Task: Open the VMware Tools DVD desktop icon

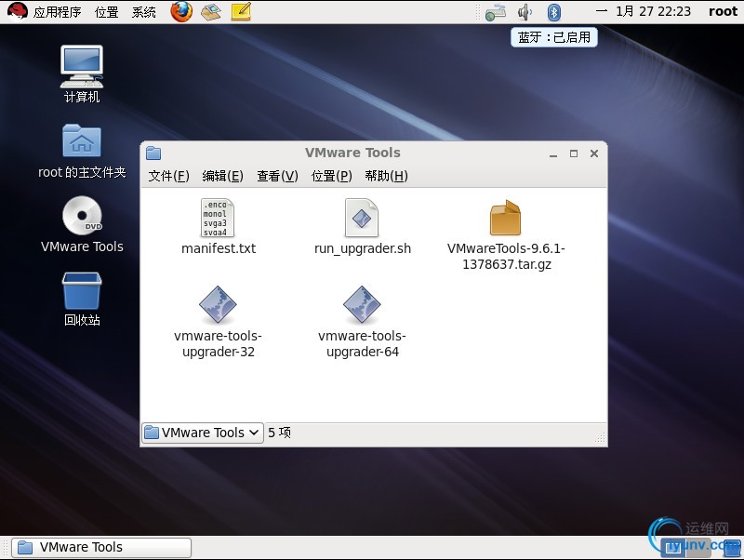Action: (82, 216)
